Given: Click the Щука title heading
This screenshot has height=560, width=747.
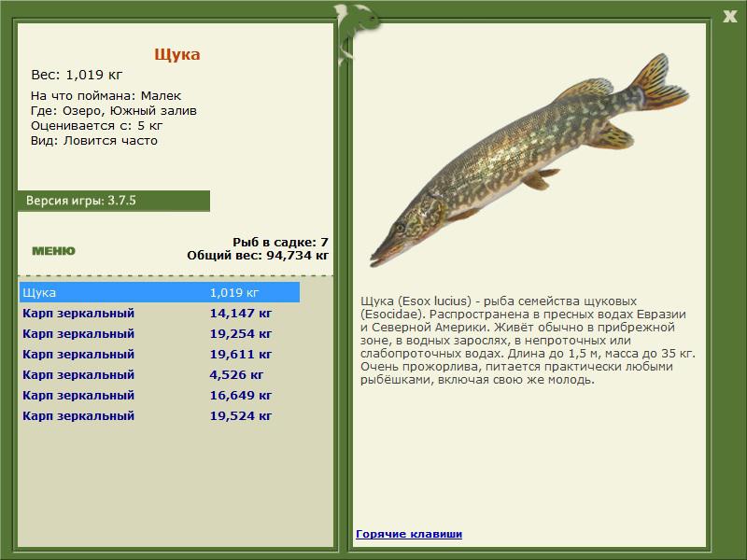Looking at the screenshot, I should (176, 54).
